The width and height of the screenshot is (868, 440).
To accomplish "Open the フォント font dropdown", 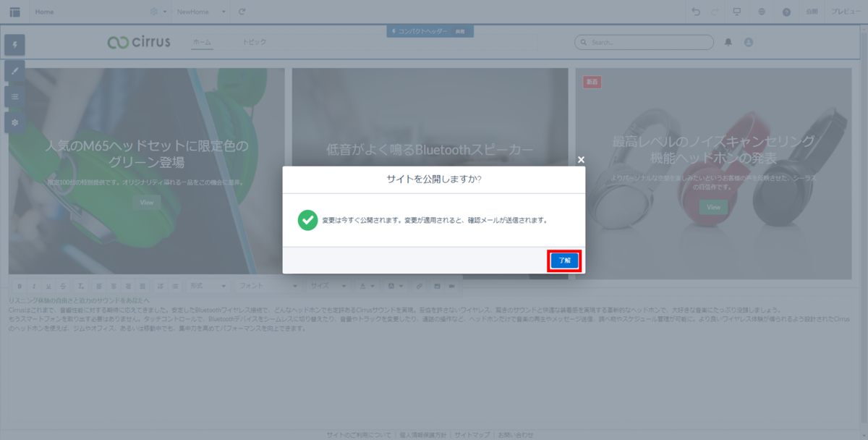I will (x=268, y=287).
